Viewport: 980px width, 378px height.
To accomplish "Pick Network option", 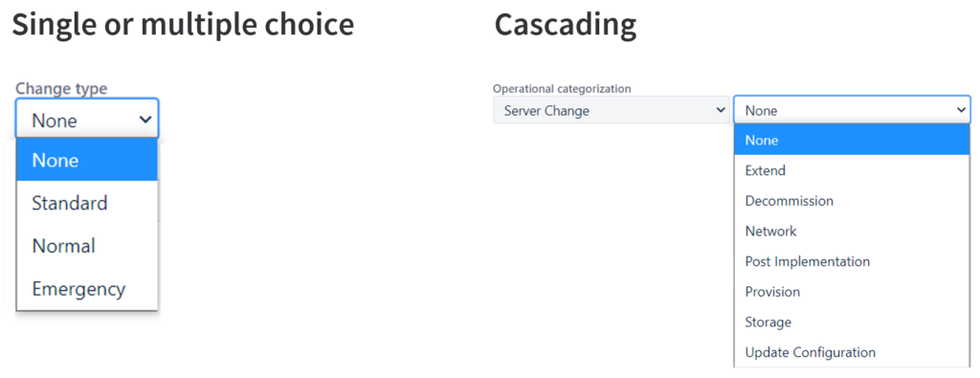I will click(852, 232).
